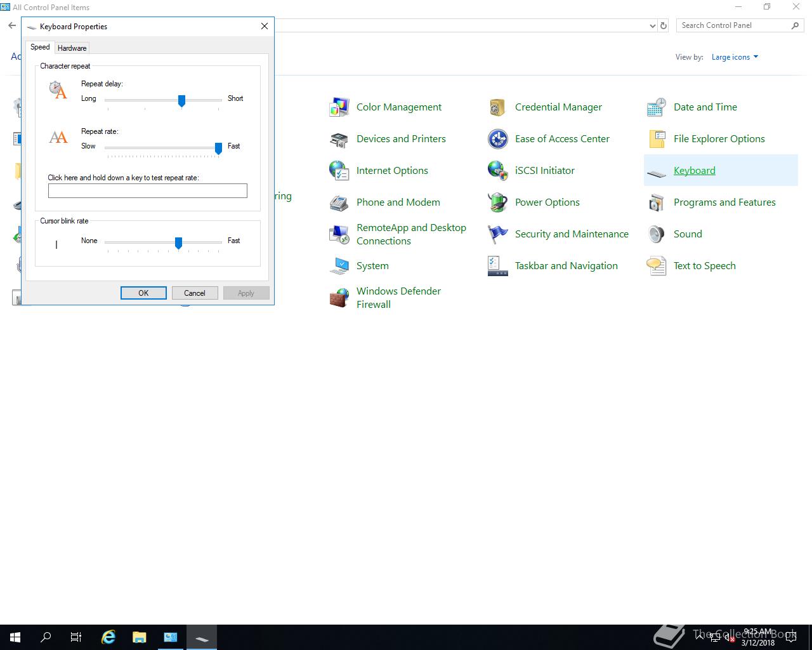Open the Taskbar and Navigation link

(566, 266)
